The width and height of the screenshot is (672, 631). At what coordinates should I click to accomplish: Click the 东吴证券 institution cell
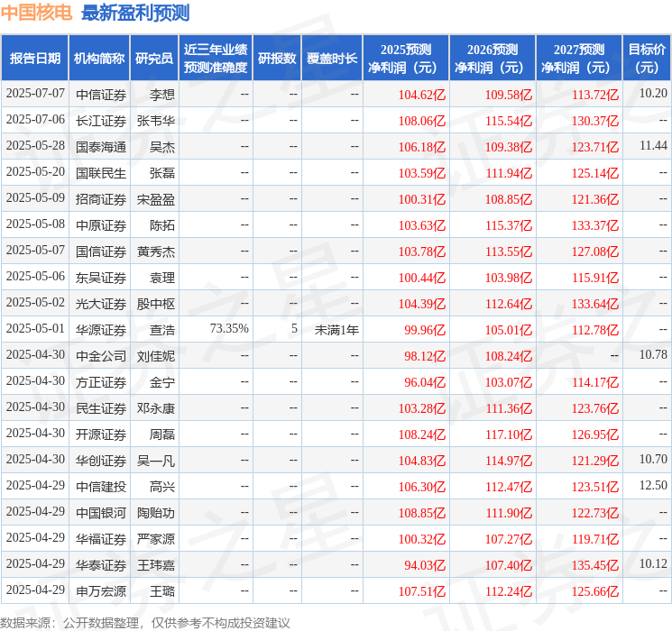click(x=101, y=278)
